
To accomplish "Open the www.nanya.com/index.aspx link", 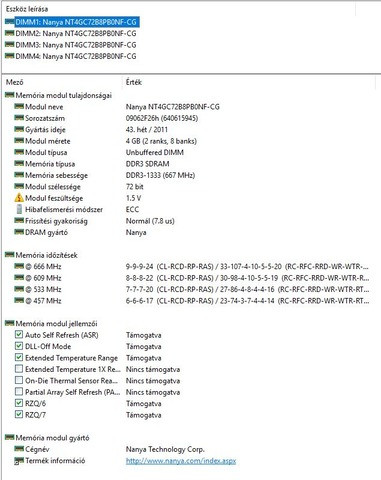I will coord(181,461).
